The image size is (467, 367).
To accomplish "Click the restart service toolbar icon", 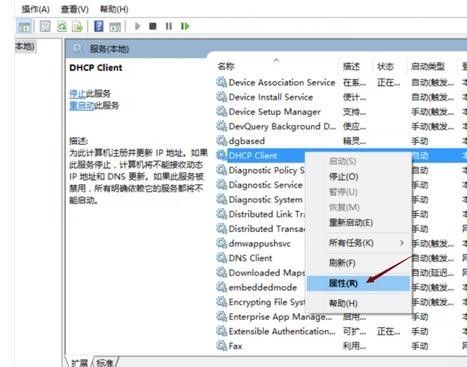I will 185,26.
